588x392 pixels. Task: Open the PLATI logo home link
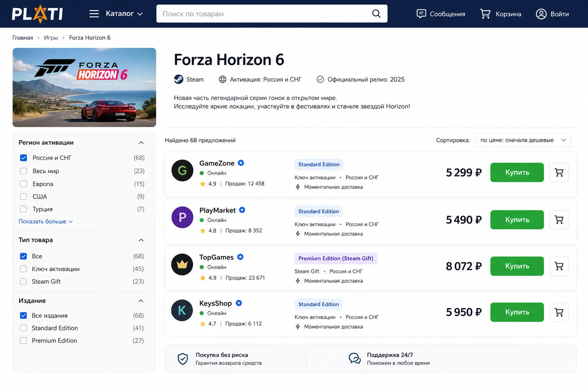(37, 14)
